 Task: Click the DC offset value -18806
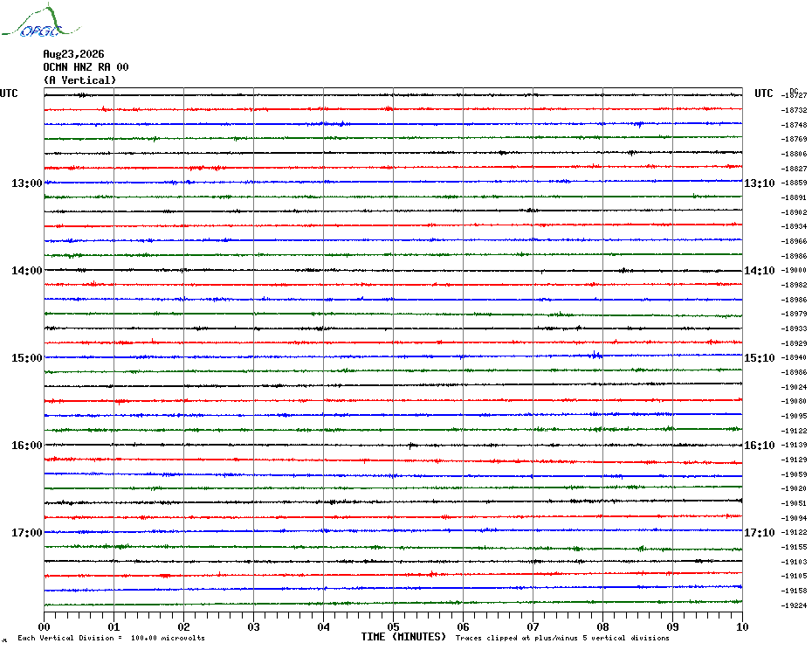point(794,154)
